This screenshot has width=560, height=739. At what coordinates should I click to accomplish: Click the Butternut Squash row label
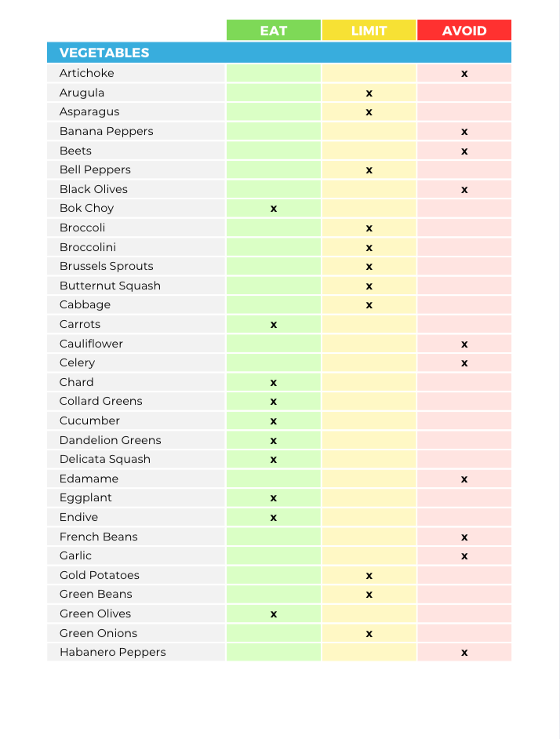(110, 286)
